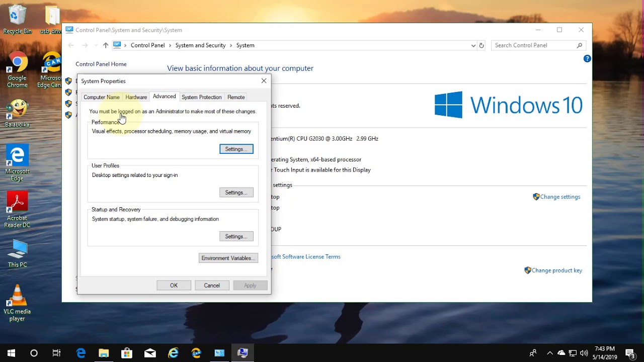Screen dimensions: 644x362
Task: Open Mail app from taskbar
Action: point(150,353)
